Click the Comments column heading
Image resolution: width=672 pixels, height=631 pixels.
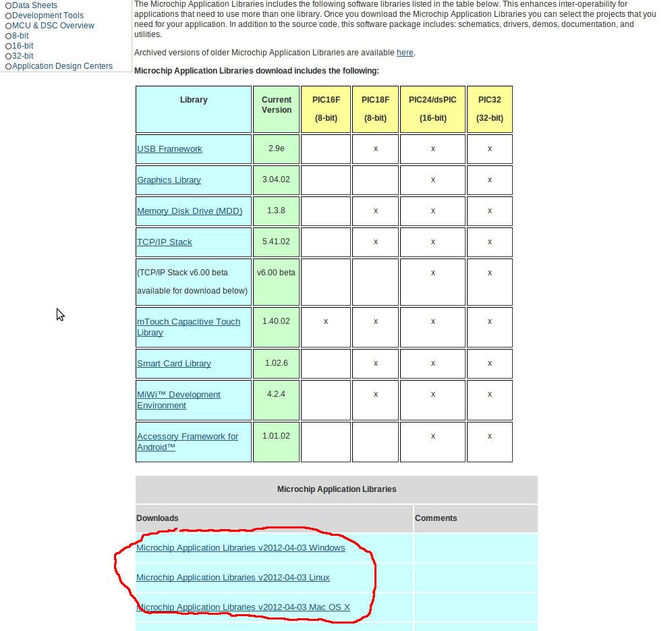coord(436,518)
